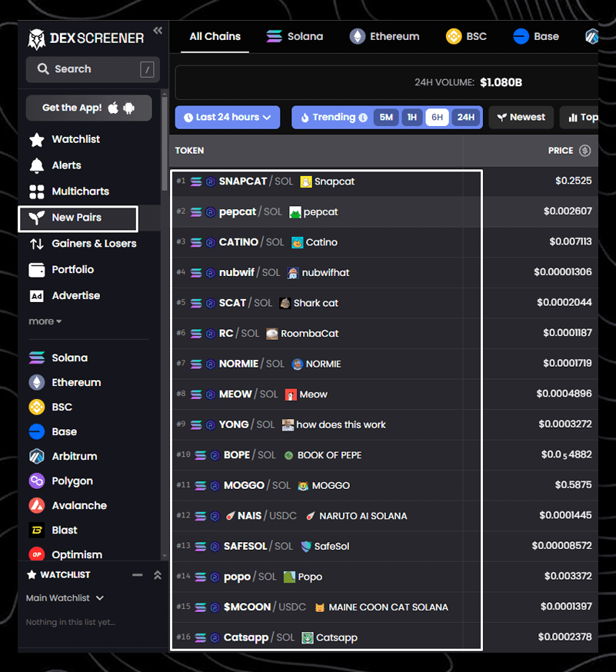
Task: Select the 1H trending interval
Action: tap(412, 118)
